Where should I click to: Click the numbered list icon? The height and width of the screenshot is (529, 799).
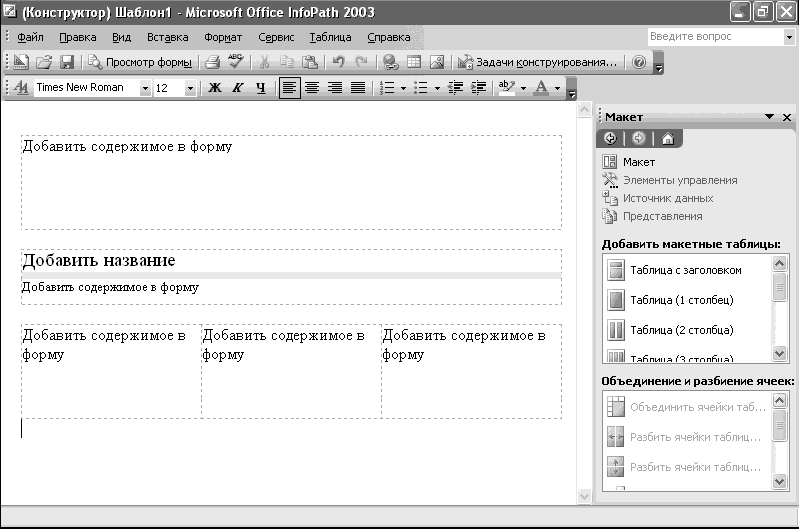(387, 88)
